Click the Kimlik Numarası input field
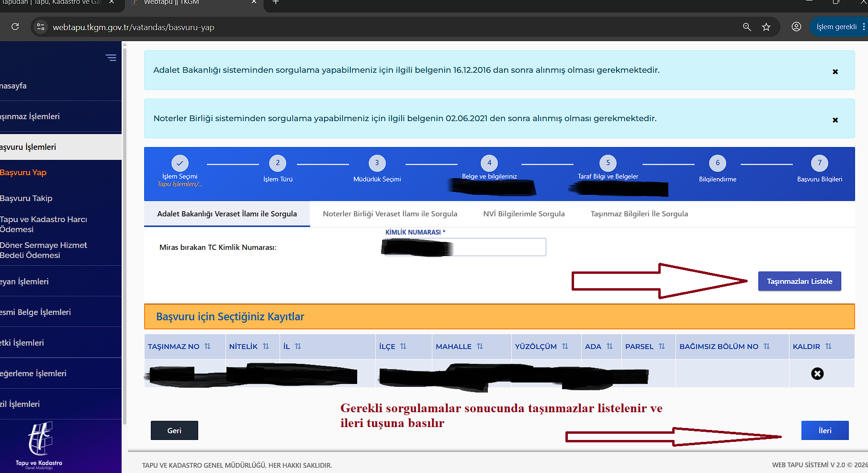Image resolution: width=868 pixels, height=473 pixels. [465, 247]
